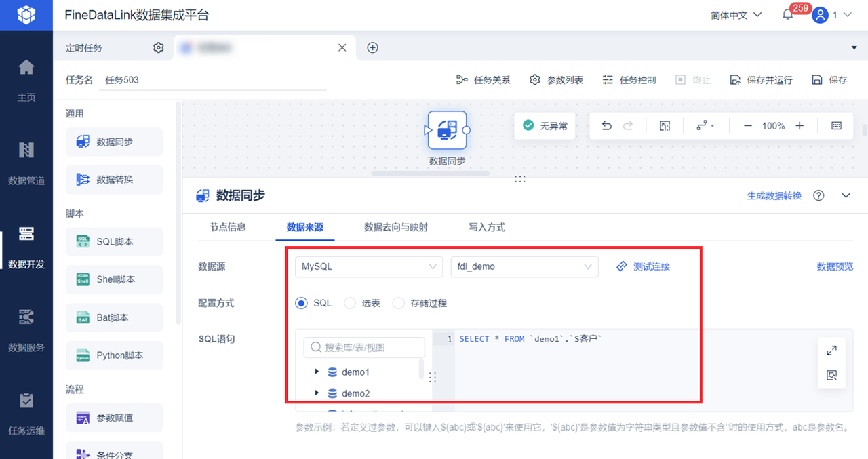
Task: Click the 数据预览 data preview link
Action: click(x=835, y=266)
